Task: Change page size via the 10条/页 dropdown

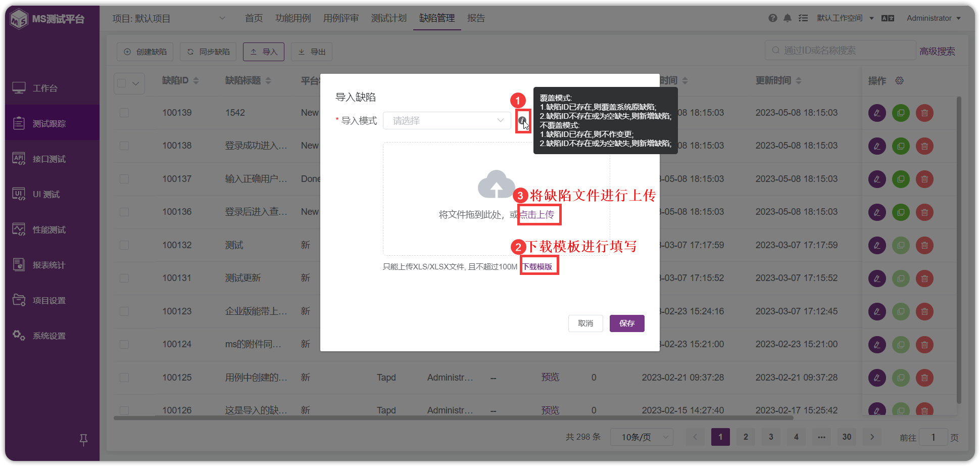Action: (642, 437)
